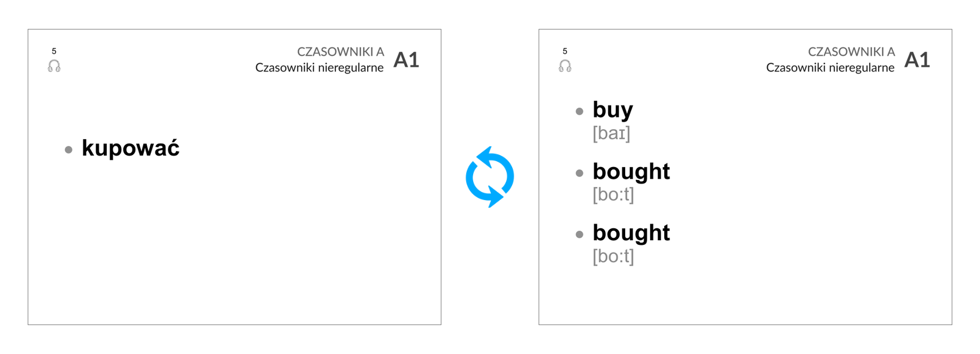Image resolution: width=980 pixels, height=354 pixels.
Task: Click the blue flip card arrows icon
Action: (x=490, y=177)
